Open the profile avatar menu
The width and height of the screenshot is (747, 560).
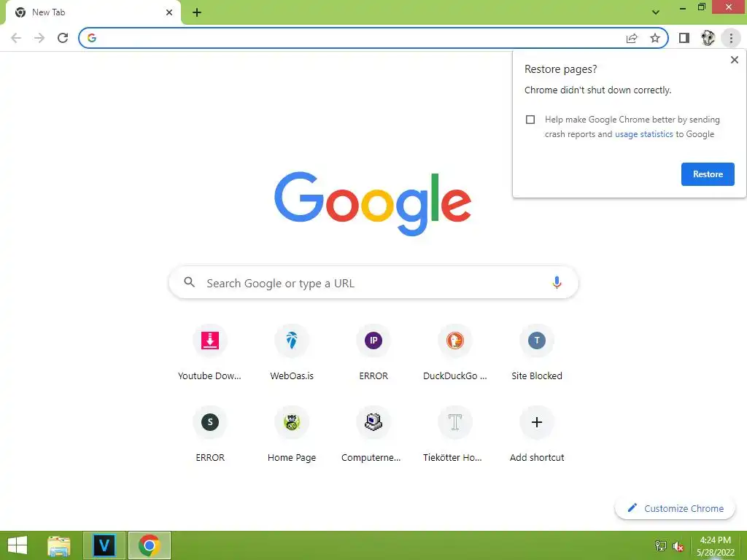(x=708, y=38)
